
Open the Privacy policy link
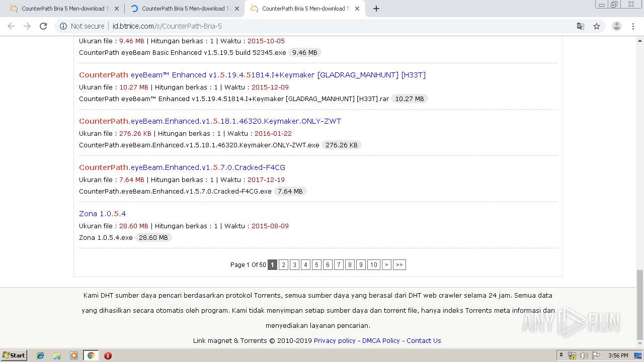[x=335, y=340]
